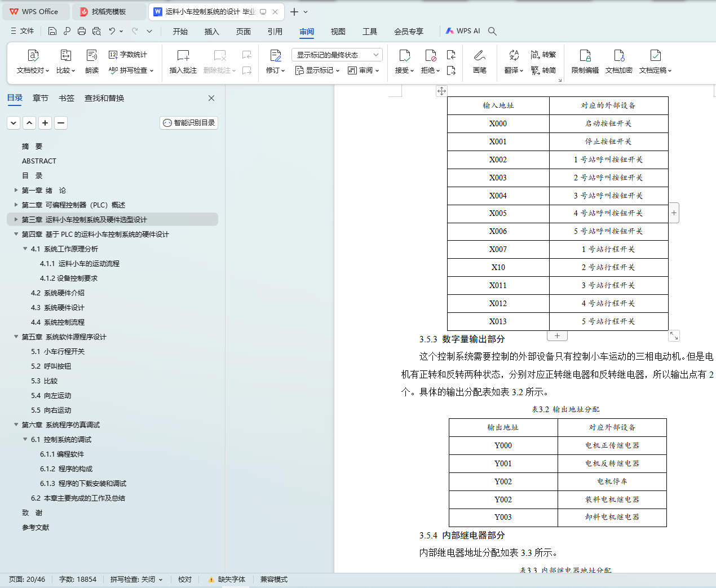Open 显示标记的最终状态 dropdown
The width and height of the screenshot is (716, 588).
[x=337, y=55]
